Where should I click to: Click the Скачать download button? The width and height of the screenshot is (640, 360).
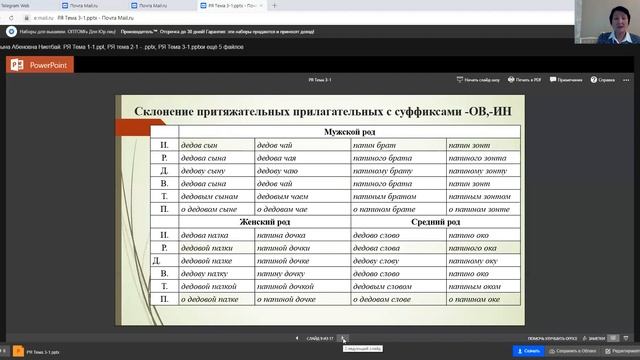coord(529,351)
